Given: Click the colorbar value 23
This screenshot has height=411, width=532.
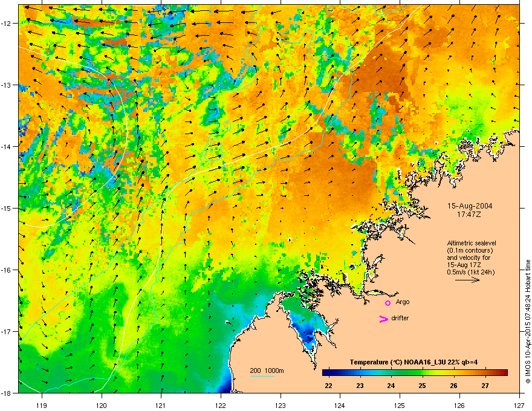Looking at the screenshot, I should (360, 386).
